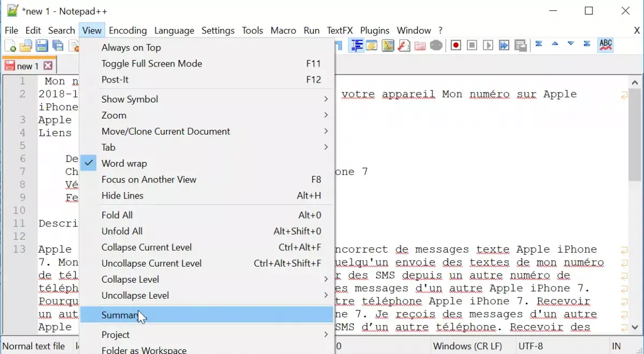This screenshot has height=354, width=644.
Task: Click the plain blue up-triangle toolbar icon
Action: (x=555, y=44)
